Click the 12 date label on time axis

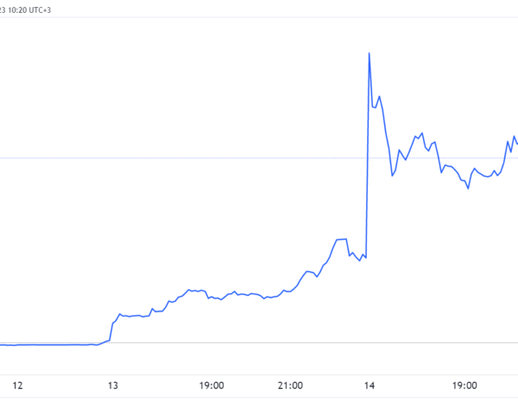click(x=17, y=386)
